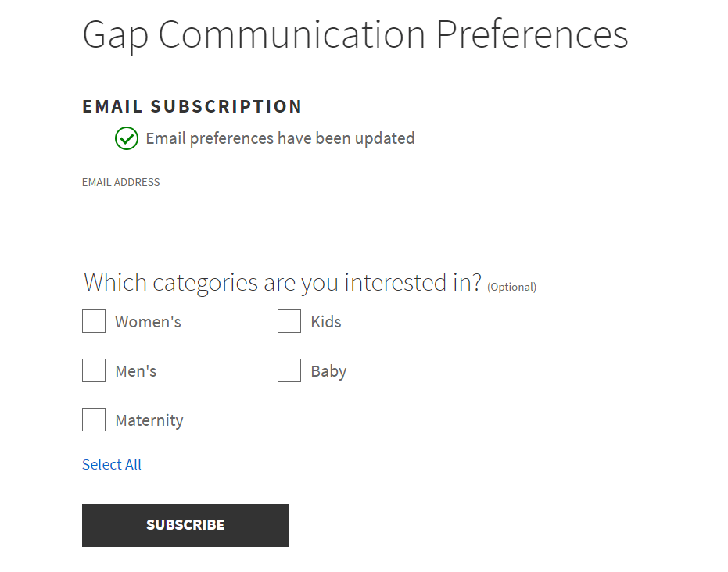This screenshot has height=572, width=728.
Task: Click the EMAIL SUBSCRIPTION section header
Action: 192,105
